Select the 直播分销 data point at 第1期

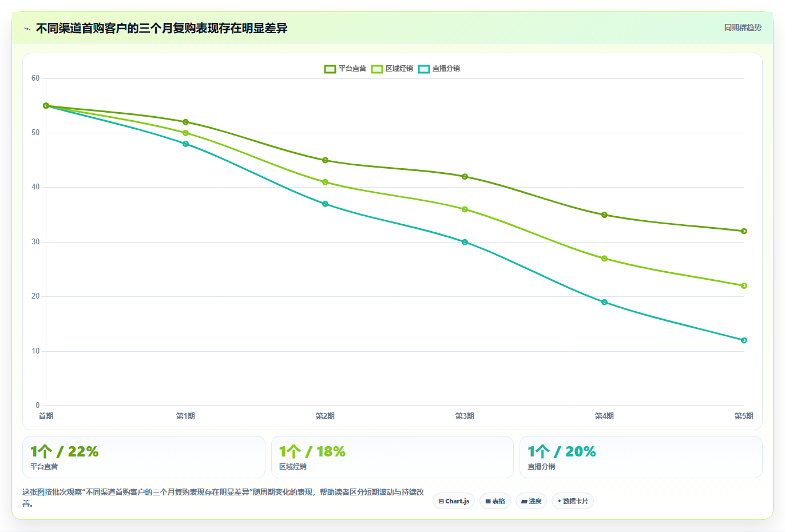185,144
